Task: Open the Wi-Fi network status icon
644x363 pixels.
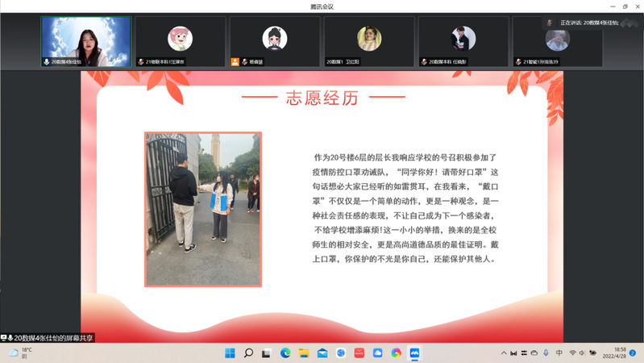Action: click(x=572, y=353)
